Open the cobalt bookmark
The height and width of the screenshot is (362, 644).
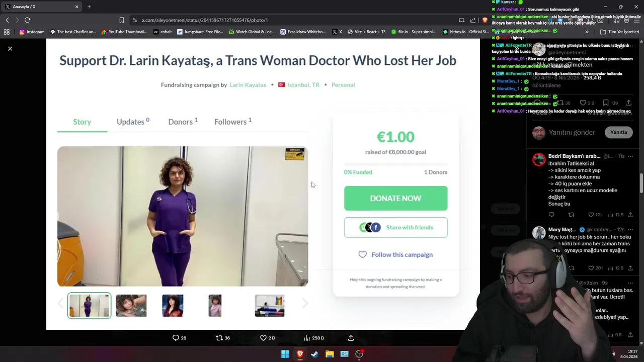(x=163, y=32)
